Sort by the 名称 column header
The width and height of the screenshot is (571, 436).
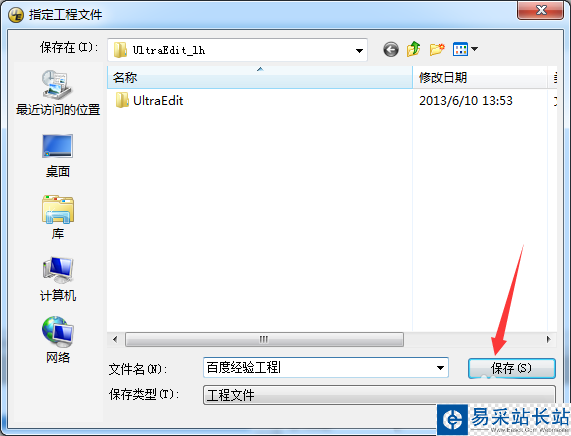260,77
